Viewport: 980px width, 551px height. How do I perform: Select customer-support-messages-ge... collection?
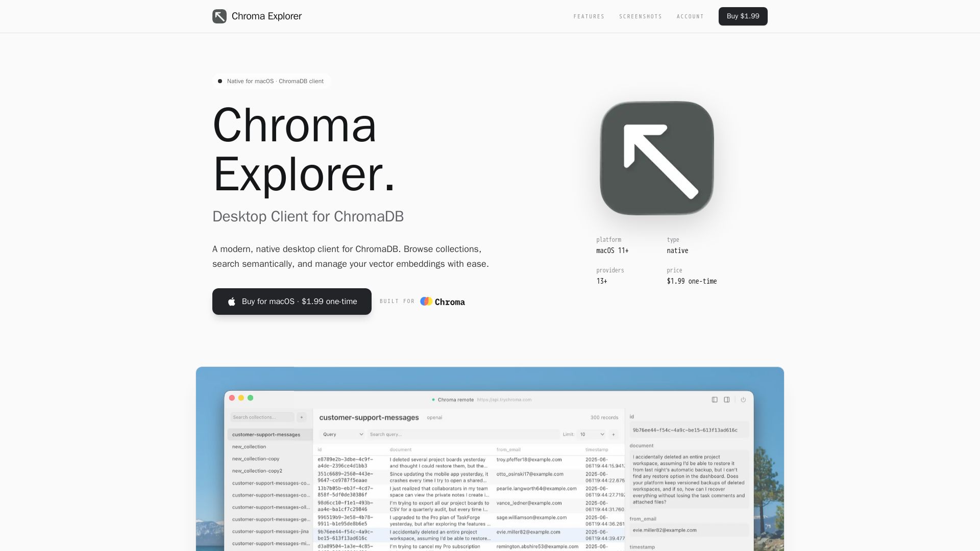pyautogui.click(x=270, y=519)
